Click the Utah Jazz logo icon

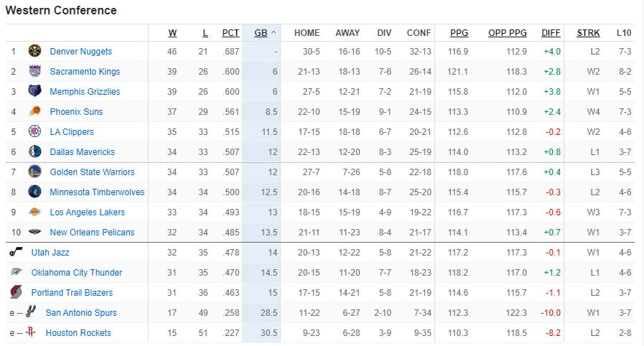pyautogui.click(x=16, y=252)
